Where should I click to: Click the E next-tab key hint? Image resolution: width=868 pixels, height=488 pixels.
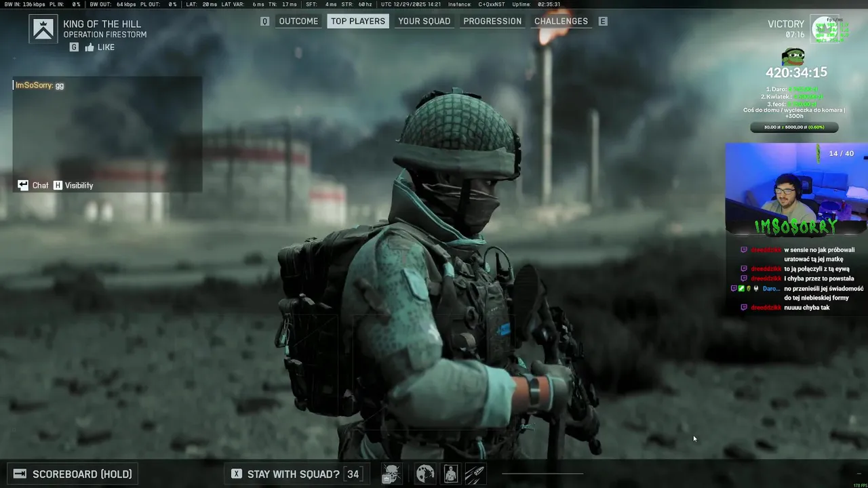tap(603, 21)
